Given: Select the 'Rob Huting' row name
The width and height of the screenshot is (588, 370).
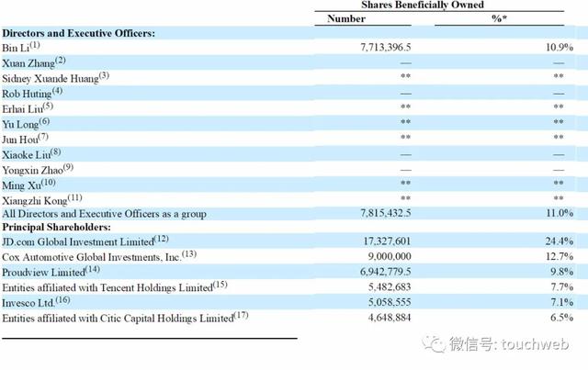Looking at the screenshot, I should coord(27,94).
